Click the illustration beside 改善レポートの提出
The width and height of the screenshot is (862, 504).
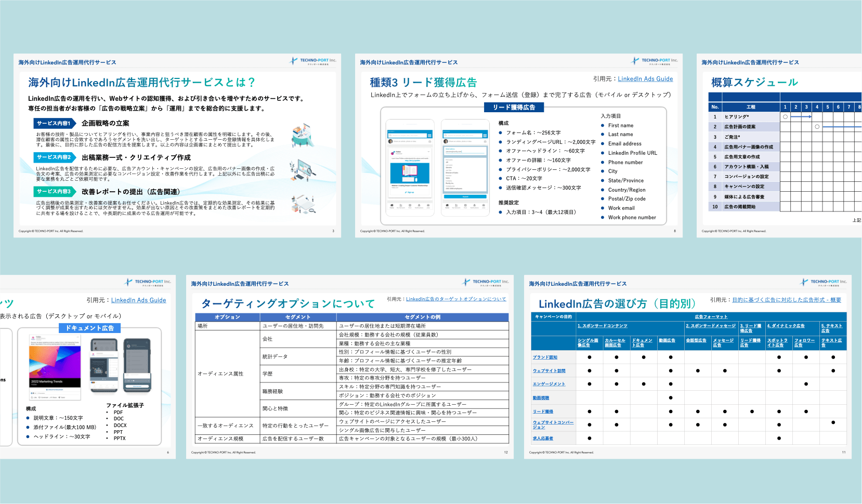pyautogui.click(x=303, y=204)
